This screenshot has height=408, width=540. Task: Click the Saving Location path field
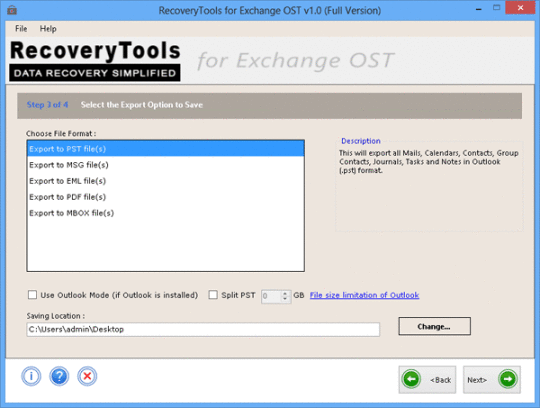[x=203, y=329]
